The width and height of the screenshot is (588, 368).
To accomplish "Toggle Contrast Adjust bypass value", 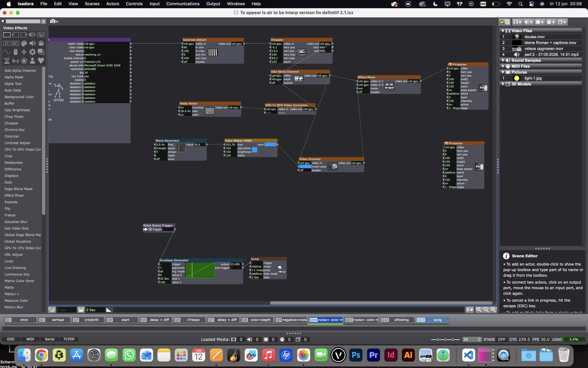I will tap(189, 62).
